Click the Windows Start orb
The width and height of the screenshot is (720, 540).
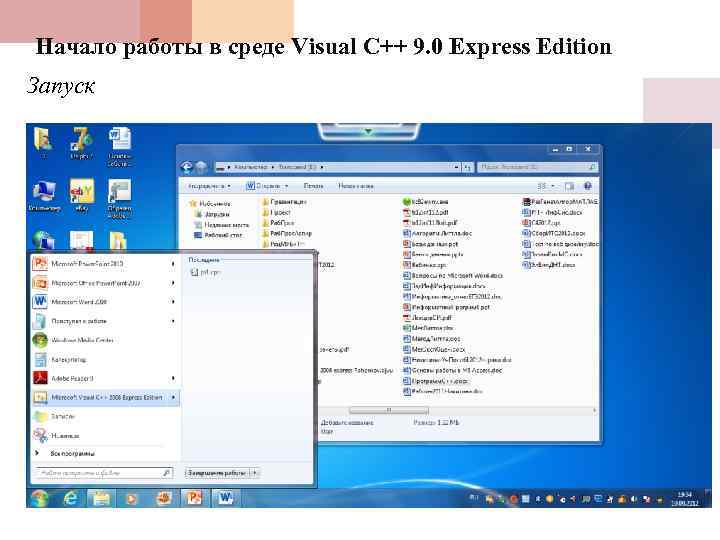pos(40,498)
